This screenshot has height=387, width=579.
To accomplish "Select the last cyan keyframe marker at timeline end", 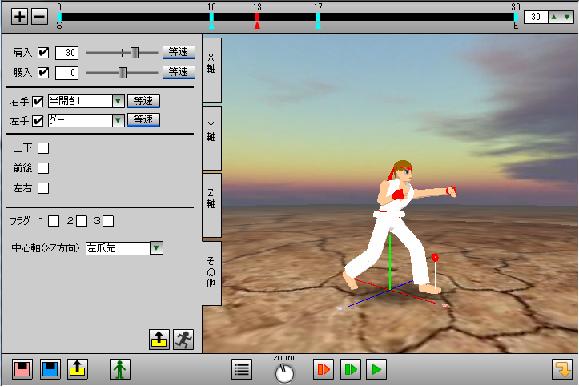I will point(515,18).
